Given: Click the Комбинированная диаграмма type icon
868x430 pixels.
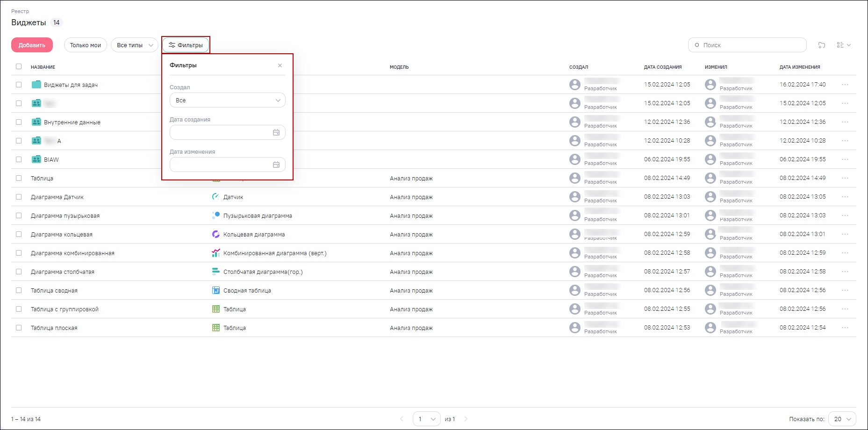Looking at the screenshot, I should (x=215, y=253).
